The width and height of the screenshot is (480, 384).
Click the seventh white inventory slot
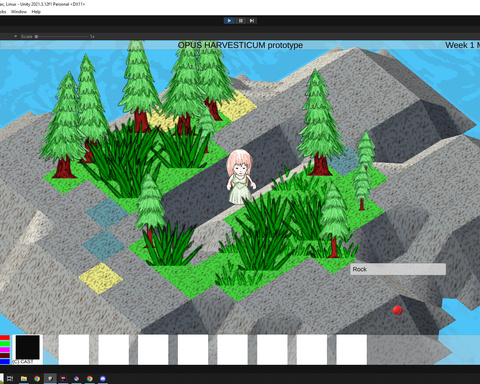click(x=312, y=350)
